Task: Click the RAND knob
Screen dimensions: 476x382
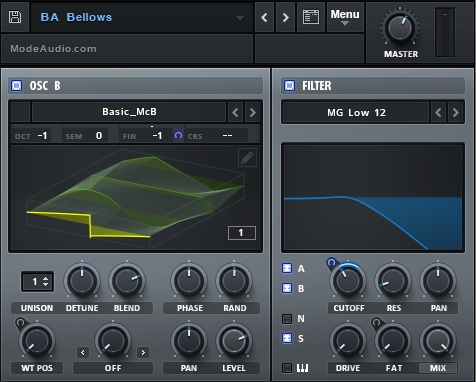Action: 234,280
